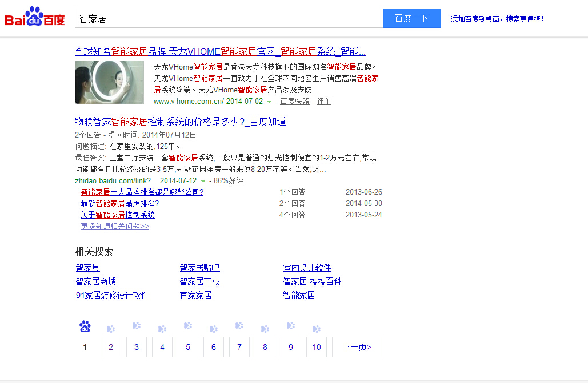Click the paw icon above page 8
The image size is (588, 383).
pos(265,329)
